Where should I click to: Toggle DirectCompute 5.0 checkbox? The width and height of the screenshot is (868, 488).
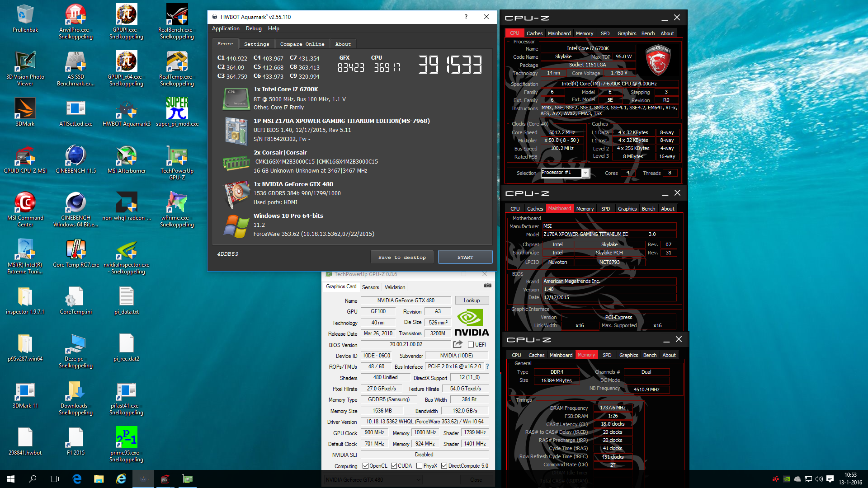point(444,466)
